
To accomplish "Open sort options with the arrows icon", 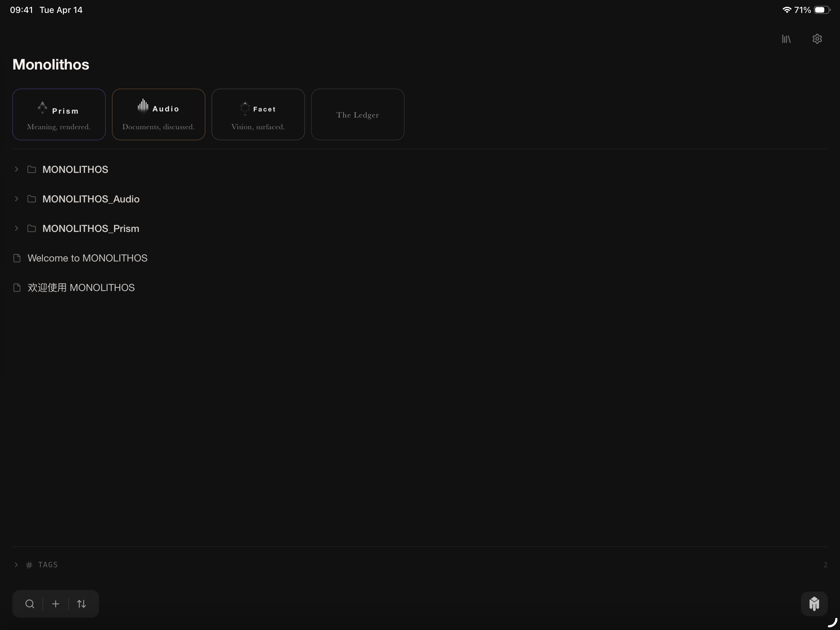I will pyautogui.click(x=81, y=604).
